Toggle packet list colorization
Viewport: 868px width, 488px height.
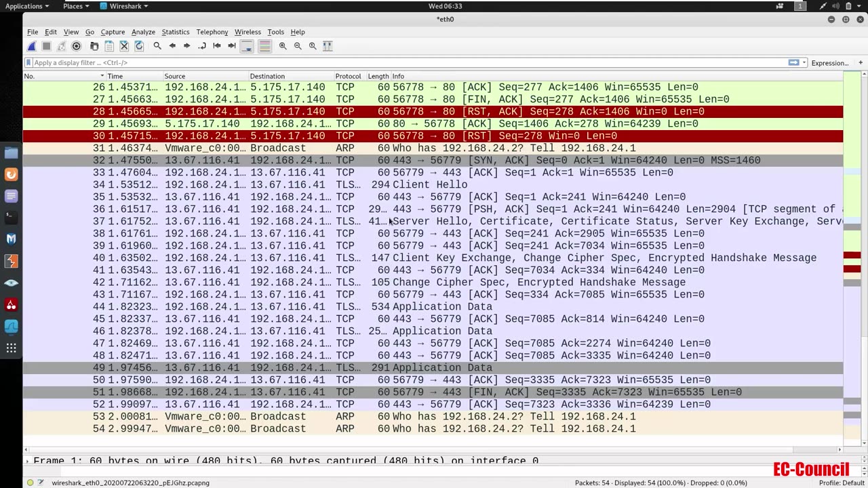pos(265,46)
